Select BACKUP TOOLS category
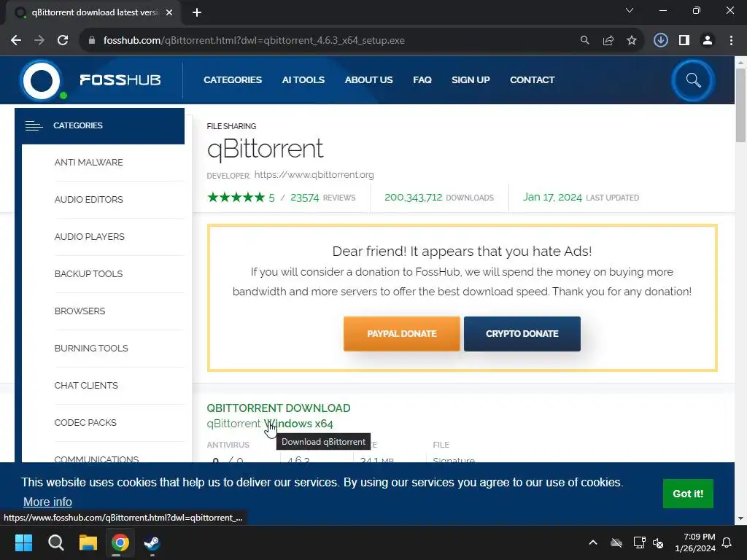 click(88, 274)
